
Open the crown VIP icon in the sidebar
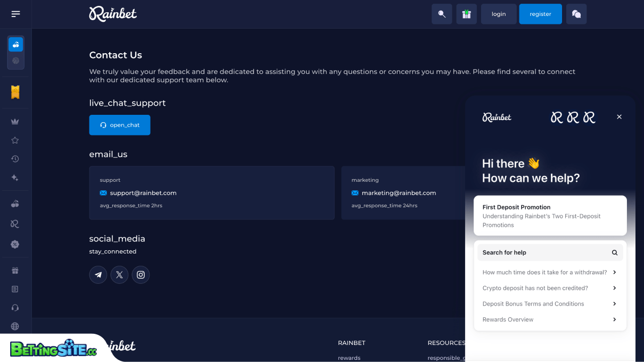coord(15,122)
